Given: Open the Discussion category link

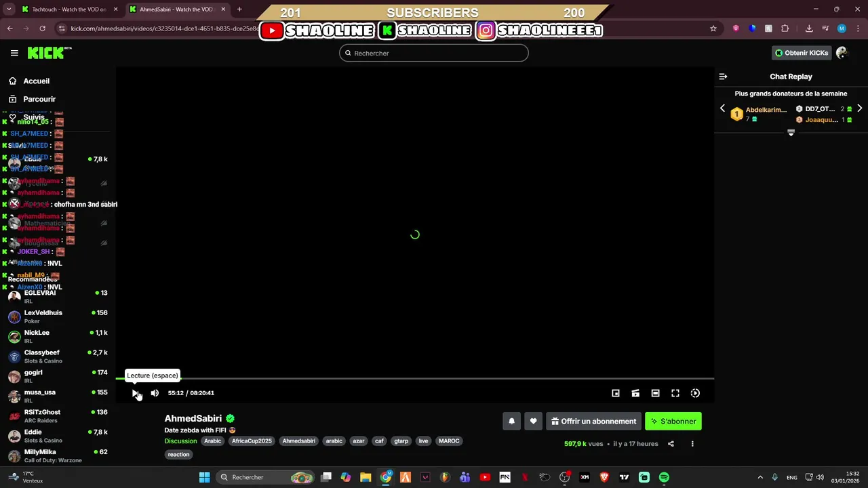Looking at the screenshot, I should coord(180,441).
